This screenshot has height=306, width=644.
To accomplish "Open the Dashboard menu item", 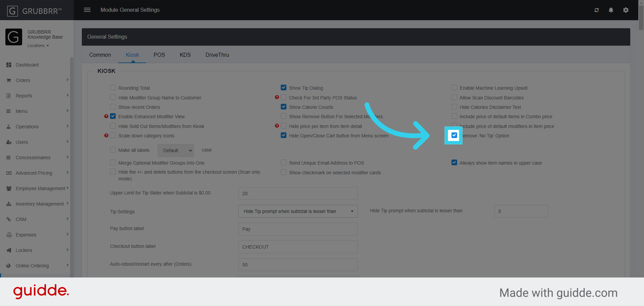I will [x=27, y=65].
